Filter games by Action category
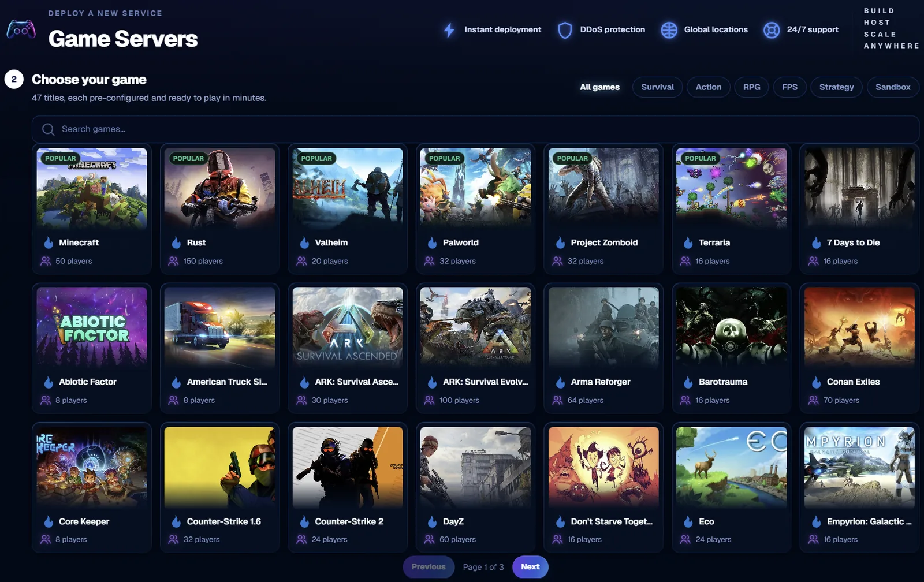924x582 pixels. (708, 87)
